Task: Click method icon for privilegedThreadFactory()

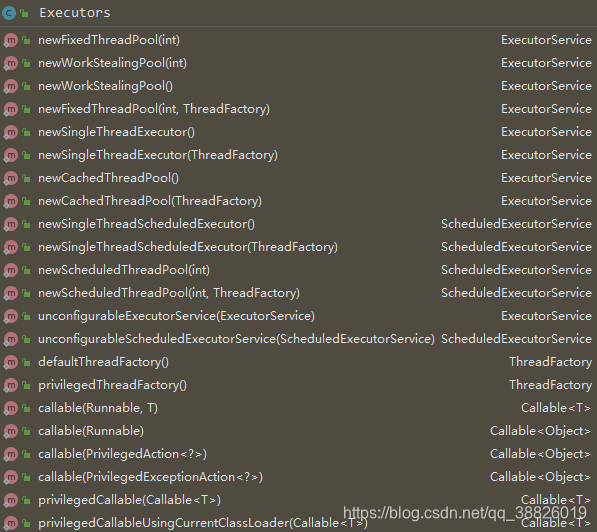Action: tap(11, 385)
